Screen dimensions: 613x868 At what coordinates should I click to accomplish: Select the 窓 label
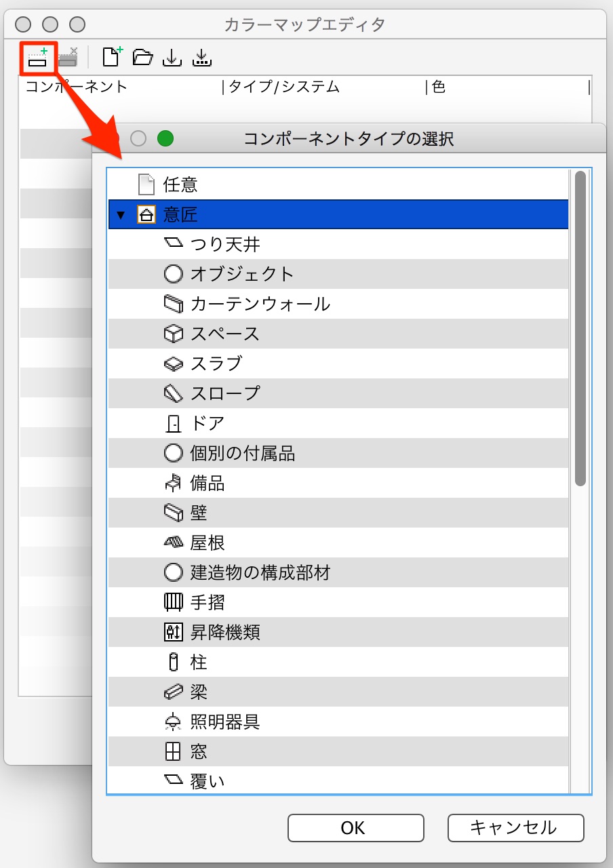pos(199,752)
